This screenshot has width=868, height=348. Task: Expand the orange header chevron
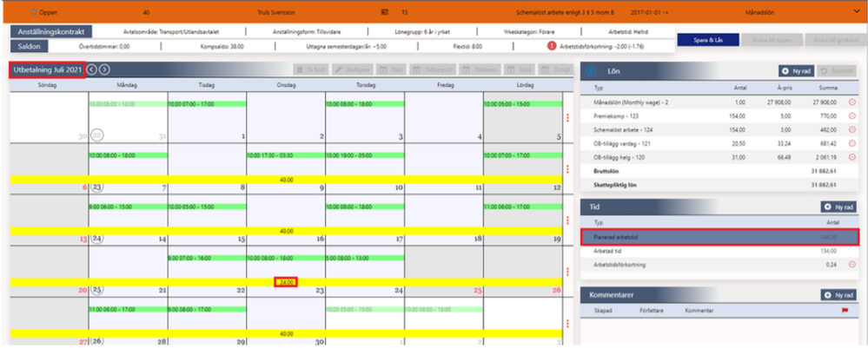[x=857, y=11]
